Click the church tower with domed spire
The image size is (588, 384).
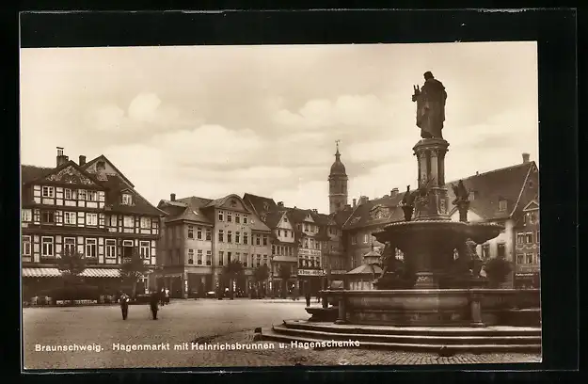338,177
